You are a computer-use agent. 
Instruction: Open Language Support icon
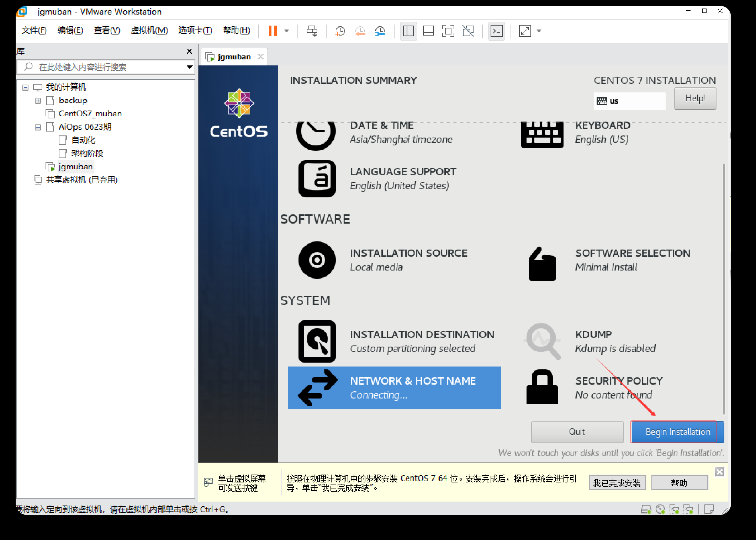click(x=317, y=178)
